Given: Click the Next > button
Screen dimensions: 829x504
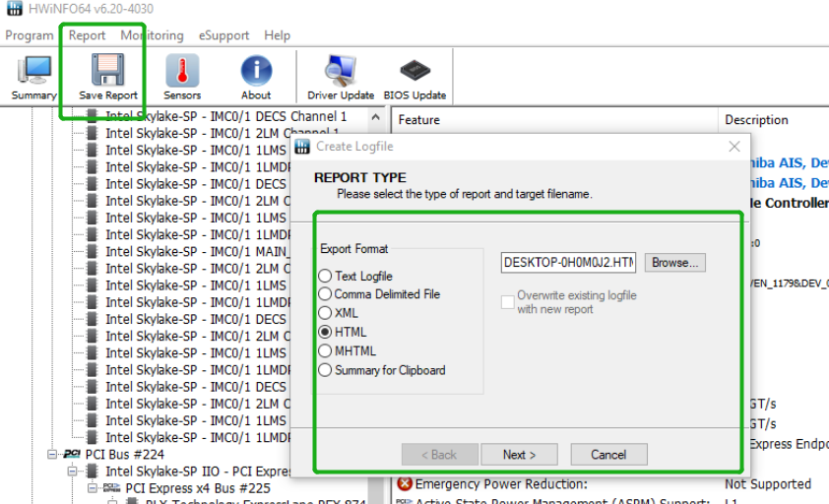Looking at the screenshot, I should (519, 454).
